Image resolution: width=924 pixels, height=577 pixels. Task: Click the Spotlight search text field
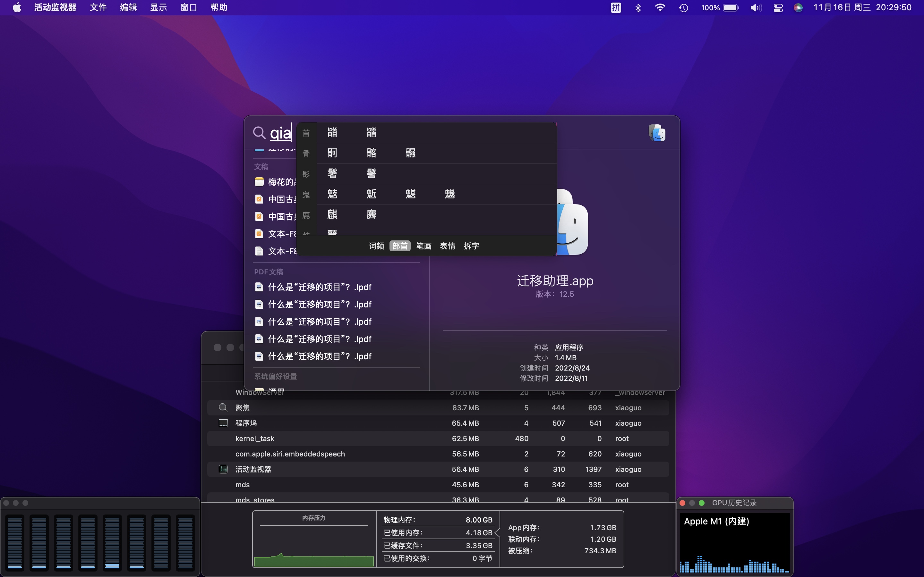281,133
